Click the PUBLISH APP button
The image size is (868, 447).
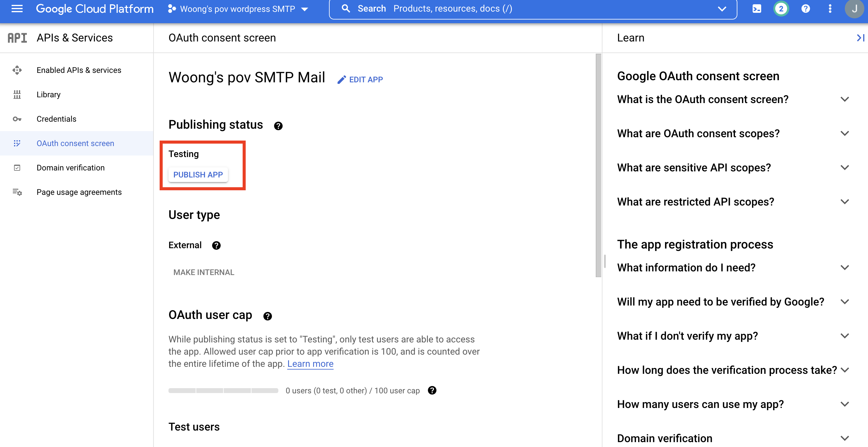coord(198,175)
